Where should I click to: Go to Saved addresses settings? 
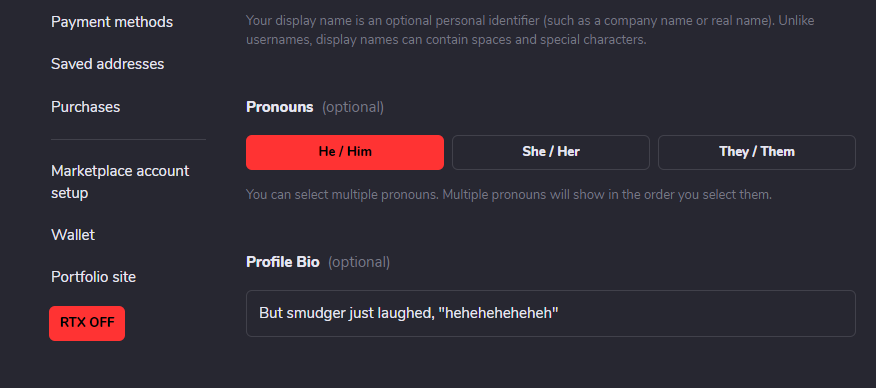click(x=107, y=64)
